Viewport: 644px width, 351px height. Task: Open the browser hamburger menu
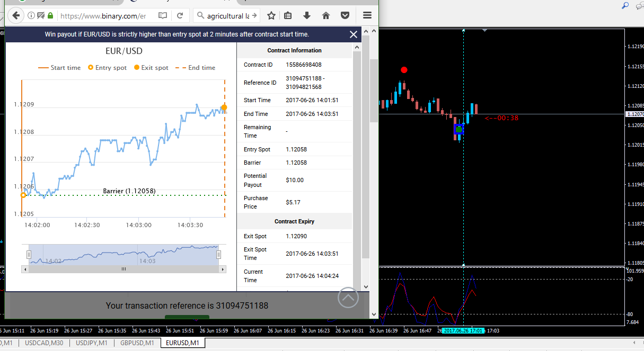coord(367,15)
